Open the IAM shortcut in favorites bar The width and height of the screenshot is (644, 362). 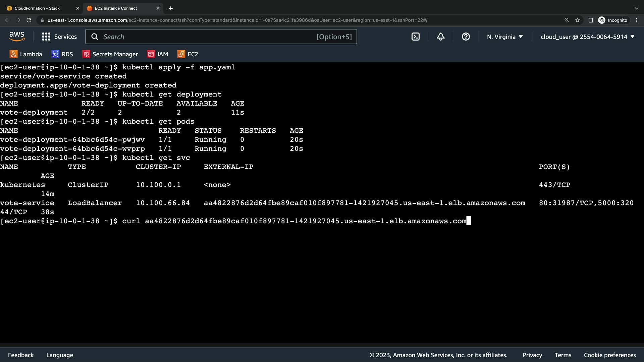click(158, 54)
